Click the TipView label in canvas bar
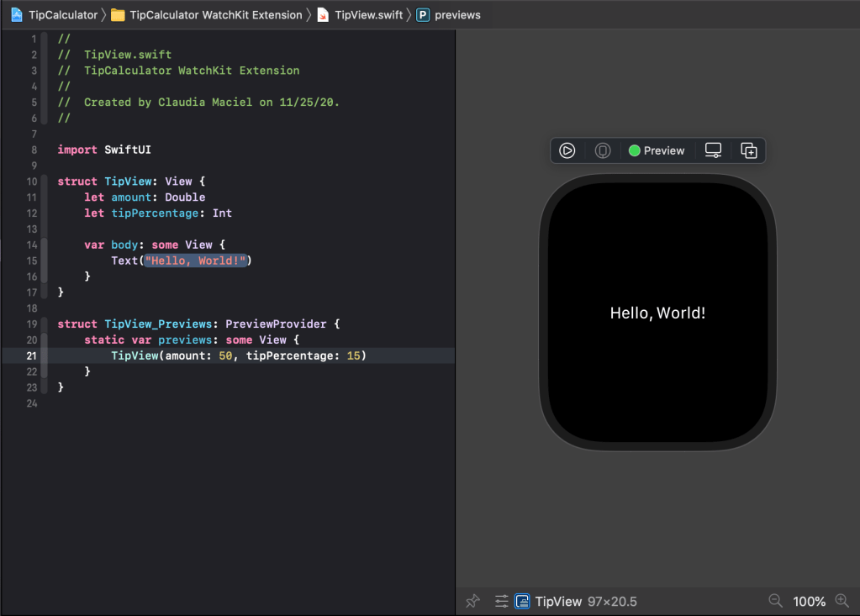Screen dimensions: 860x616 click(558, 601)
